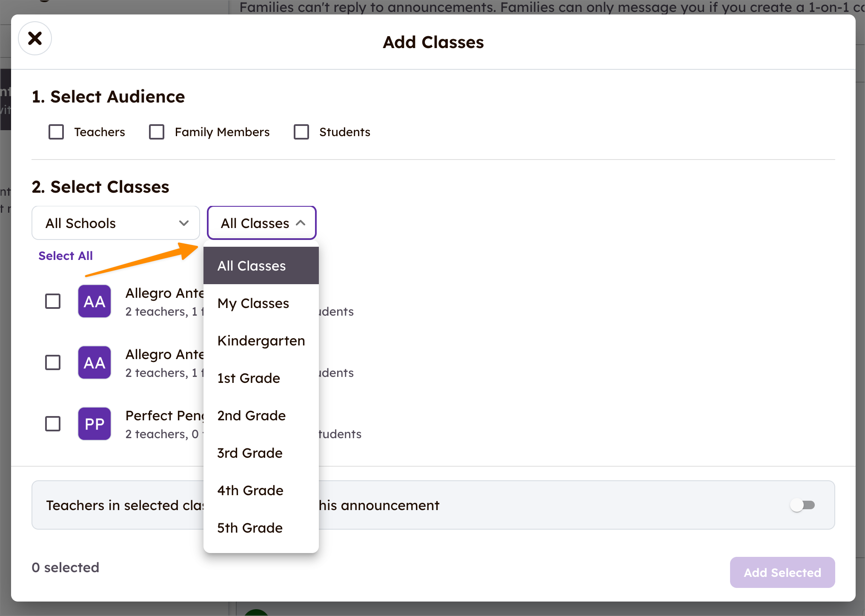Viewport: 865px width, 616px height.
Task: Select "My Classes" from the dropdown
Action: 253,303
